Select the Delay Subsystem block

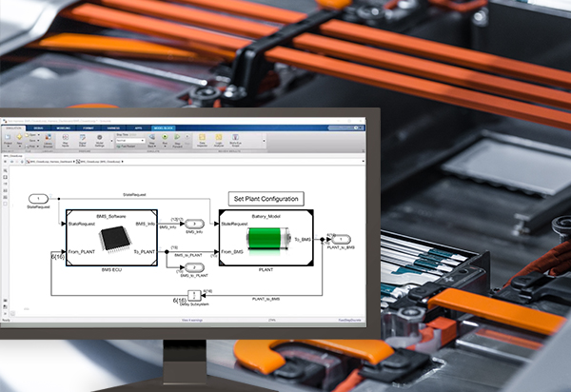click(x=193, y=294)
